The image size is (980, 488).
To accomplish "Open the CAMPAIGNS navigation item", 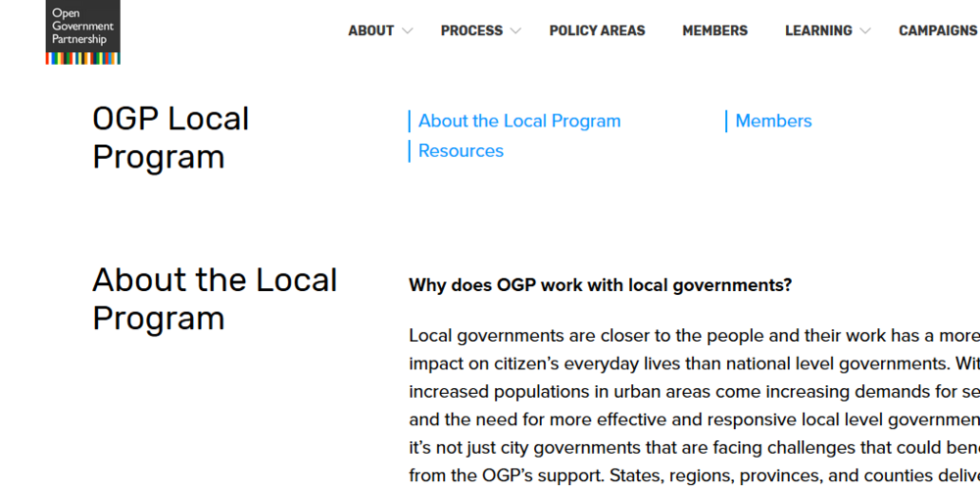I will [x=937, y=30].
